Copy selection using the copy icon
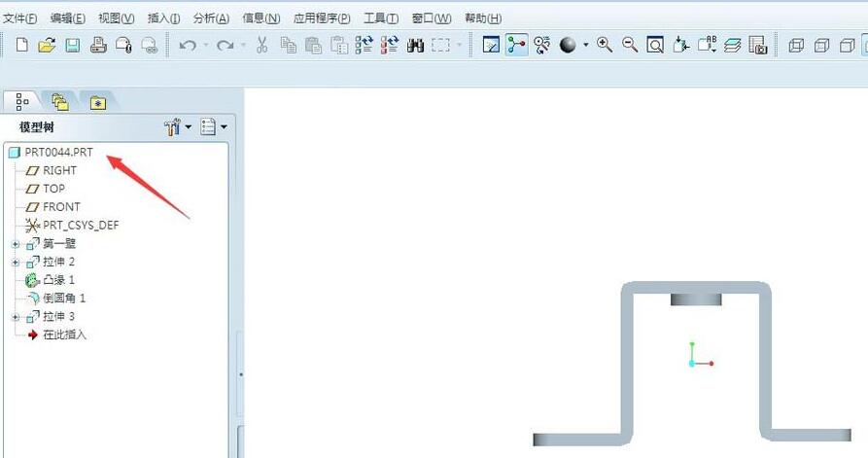 (x=288, y=45)
